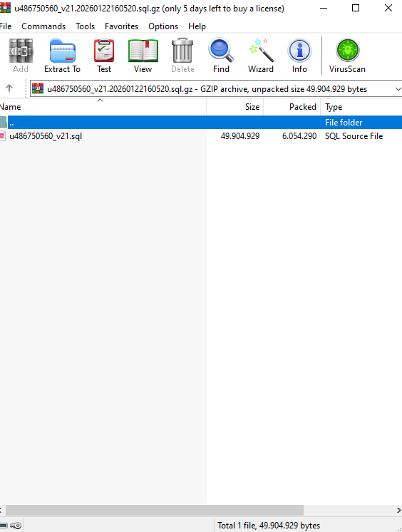The height and width of the screenshot is (532, 402).
Task: Open the View file tool
Action: click(x=143, y=56)
